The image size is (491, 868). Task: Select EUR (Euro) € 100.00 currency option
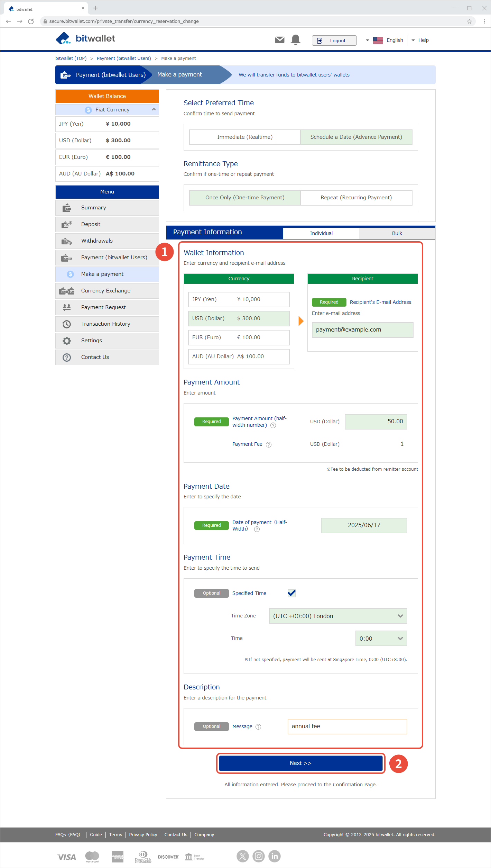point(239,337)
